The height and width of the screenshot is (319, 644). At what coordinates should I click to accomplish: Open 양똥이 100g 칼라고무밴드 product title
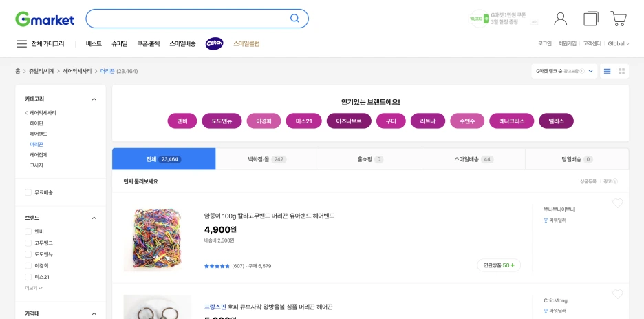click(x=270, y=216)
